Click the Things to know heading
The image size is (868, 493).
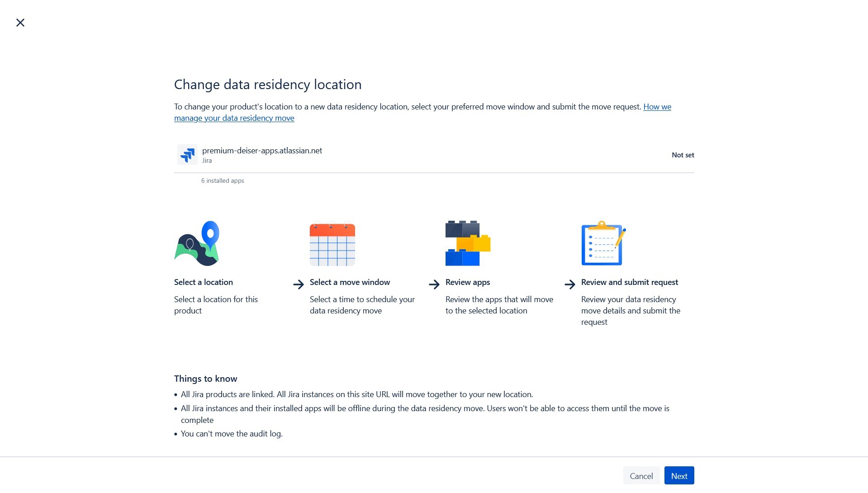click(x=206, y=379)
